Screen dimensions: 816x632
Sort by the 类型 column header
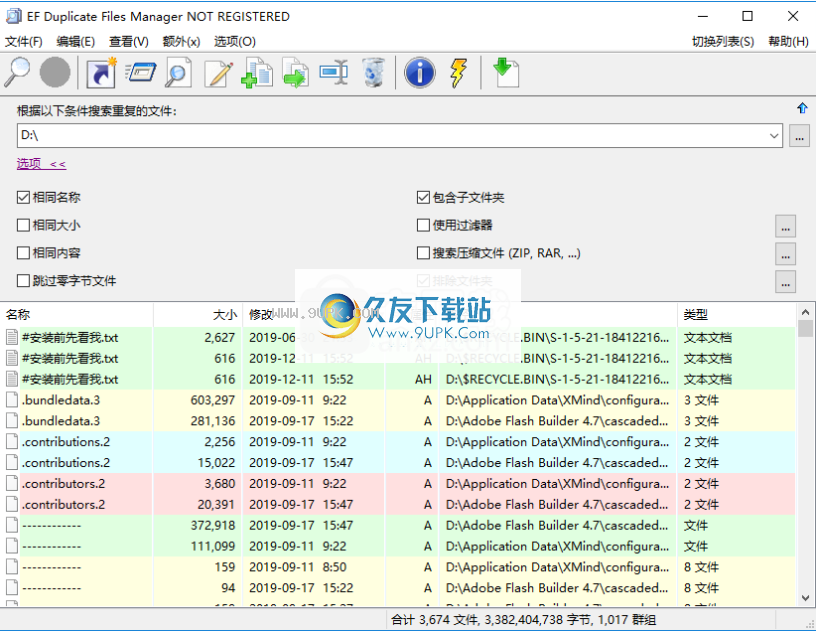[x=736, y=314]
